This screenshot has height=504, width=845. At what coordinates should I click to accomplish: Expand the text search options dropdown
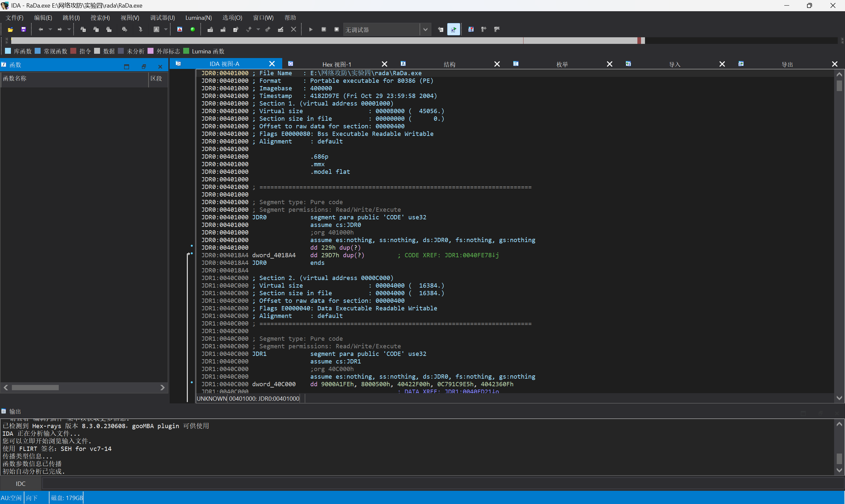(x=166, y=30)
